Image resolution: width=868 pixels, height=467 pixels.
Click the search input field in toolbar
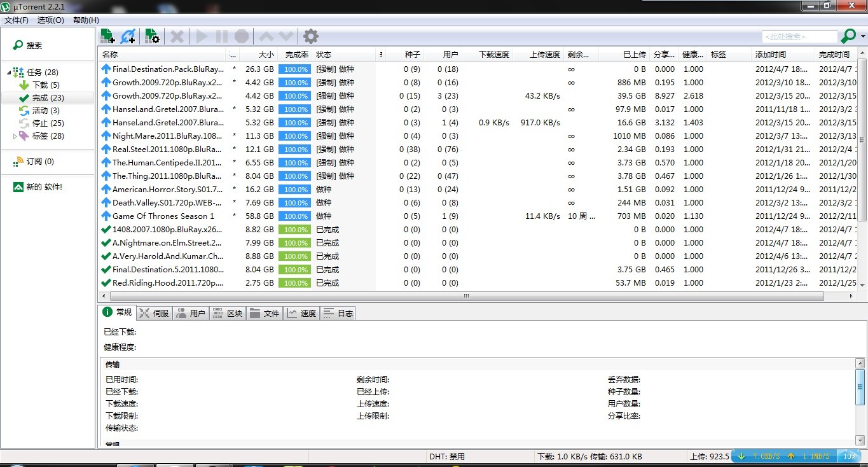click(800, 37)
